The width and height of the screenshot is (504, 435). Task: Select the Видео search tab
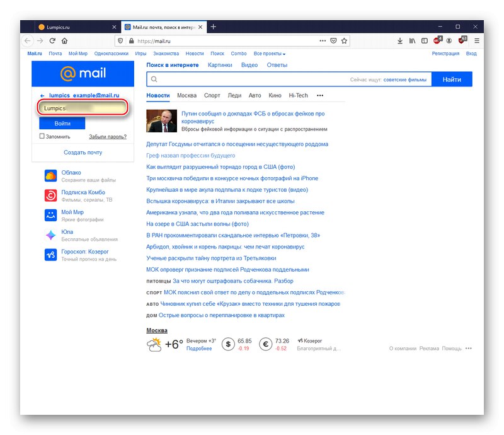(x=249, y=65)
